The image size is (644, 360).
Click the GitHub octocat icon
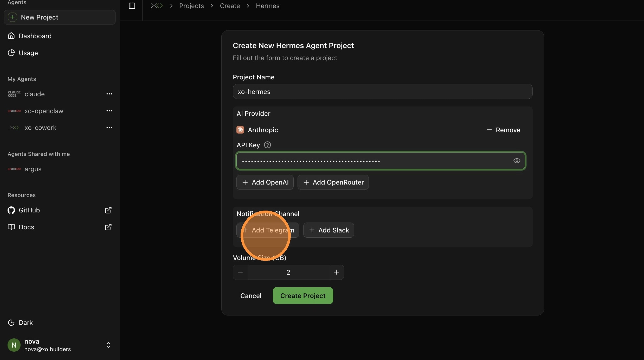click(11, 210)
